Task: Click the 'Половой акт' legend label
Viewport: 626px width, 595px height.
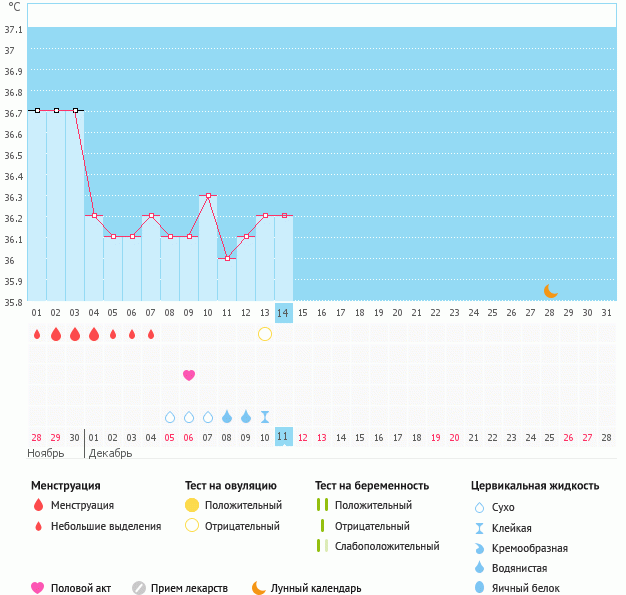Action: coord(84,588)
